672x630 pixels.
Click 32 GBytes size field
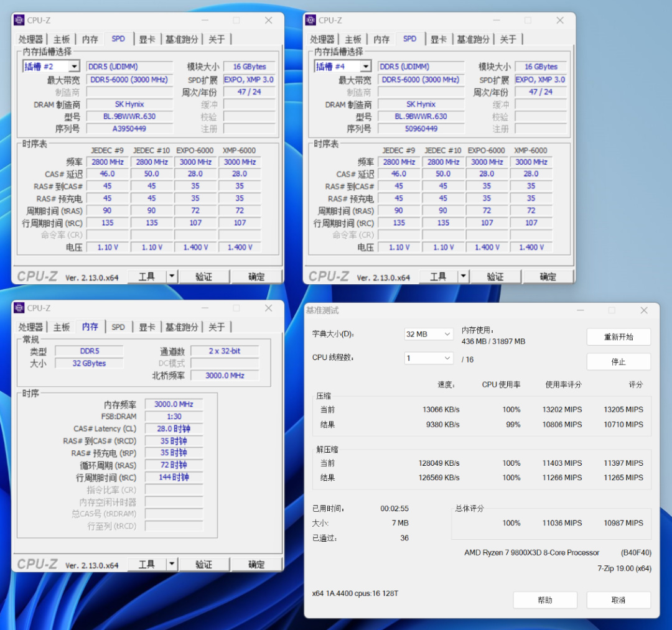[89, 363]
